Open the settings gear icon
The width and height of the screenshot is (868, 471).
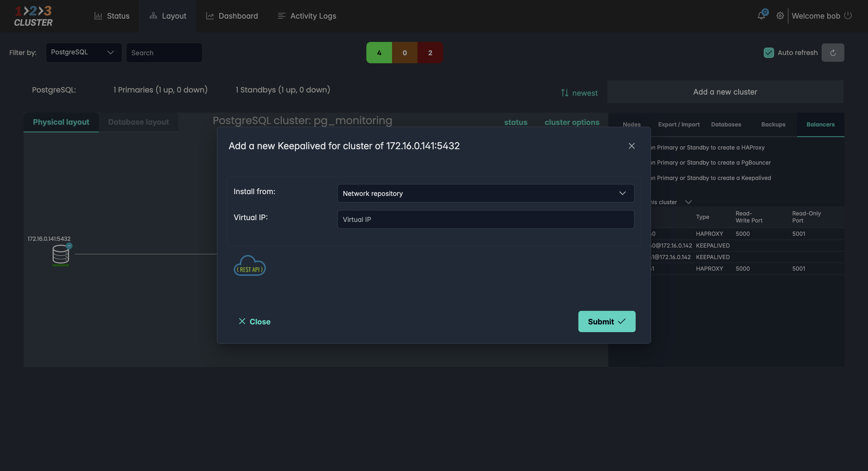(780, 16)
